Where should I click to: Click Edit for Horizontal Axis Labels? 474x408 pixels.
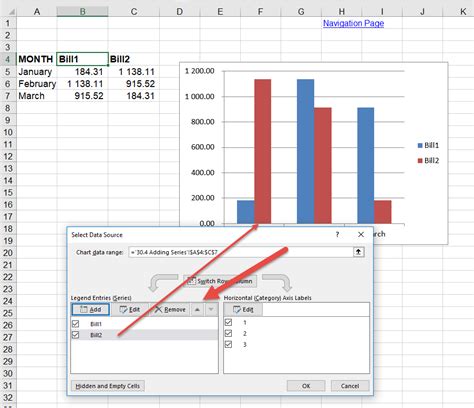click(243, 309)
